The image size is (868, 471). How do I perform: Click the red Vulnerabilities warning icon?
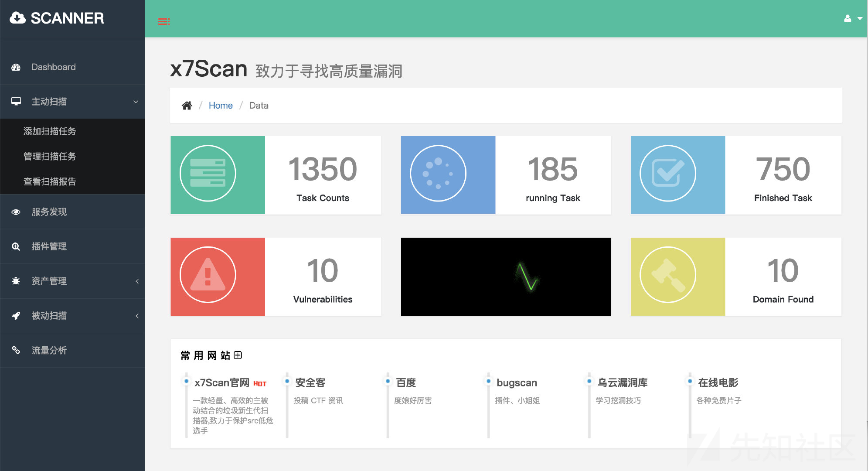coord(208,275)
